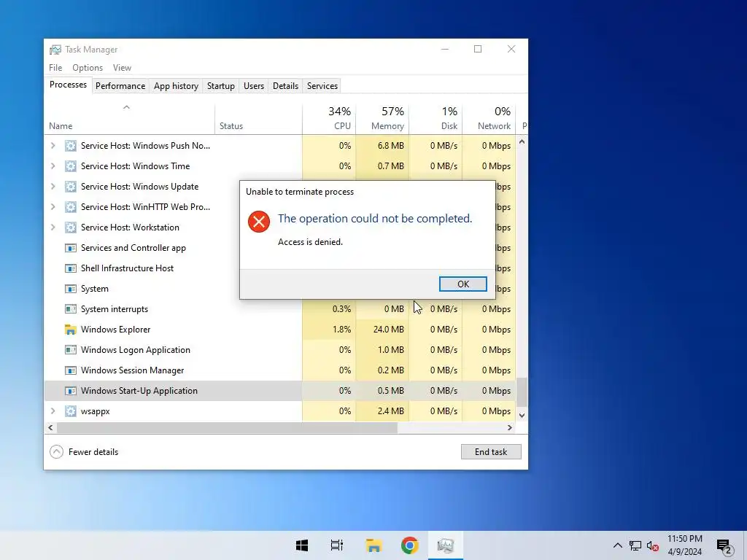The image size is (747, 560).
Task: Switch to the App history tab
Action: tap(176, 86)
